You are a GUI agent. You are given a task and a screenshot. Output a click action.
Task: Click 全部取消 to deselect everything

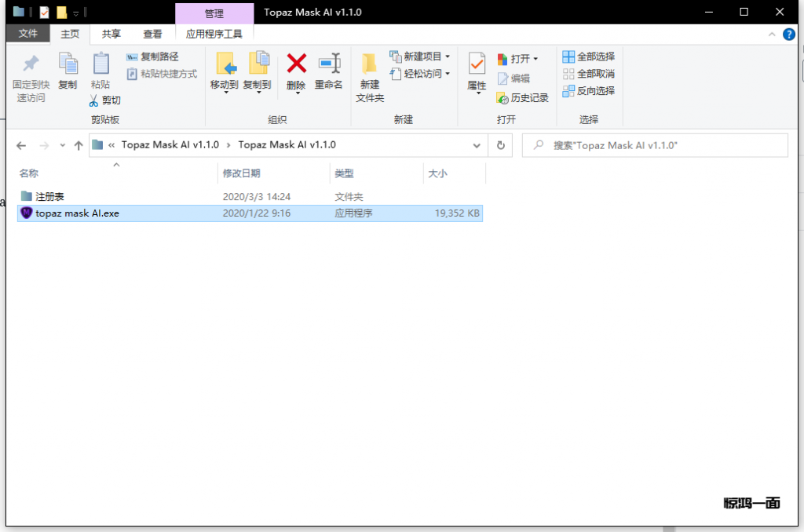pos(589,74)
